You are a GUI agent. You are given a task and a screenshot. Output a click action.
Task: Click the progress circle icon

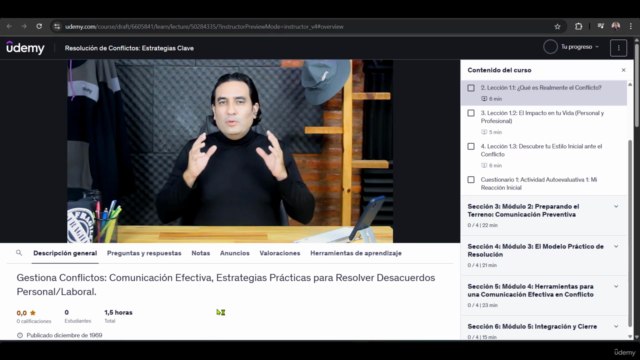click(x=550, y=47)
